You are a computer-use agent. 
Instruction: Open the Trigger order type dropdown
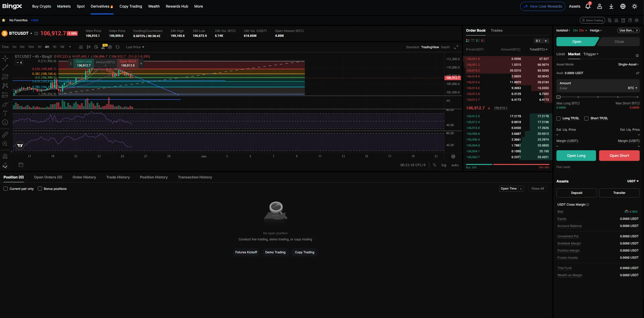pos(591,54)
